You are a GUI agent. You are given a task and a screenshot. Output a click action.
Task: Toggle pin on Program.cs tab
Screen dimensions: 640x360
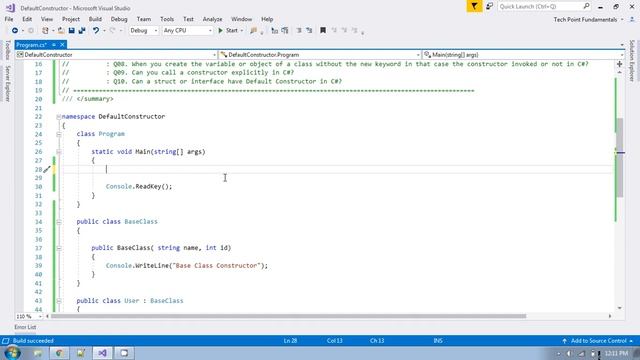click(x=54, y=44)
